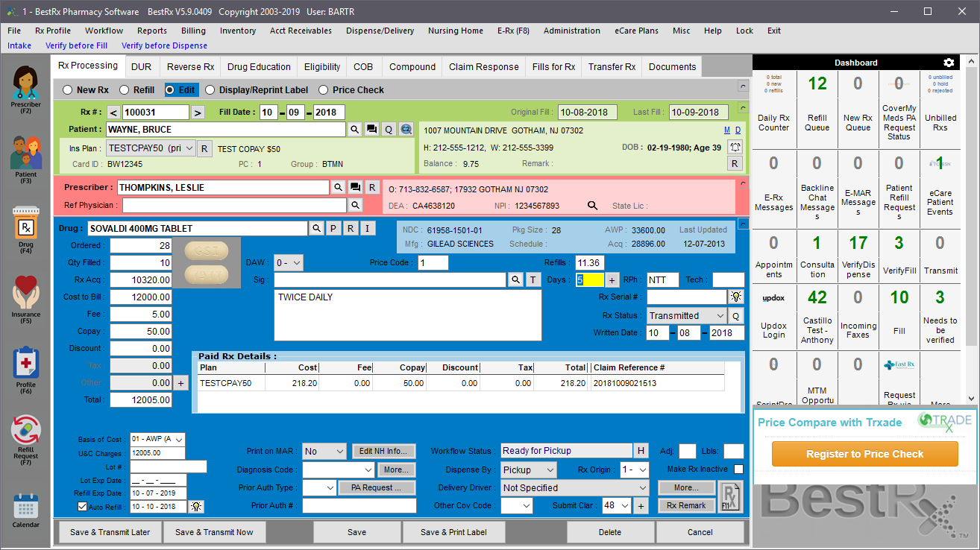Image resolution: width=980 pixels, height=550 pixels.
Task: Click the Register to Price Check button
Action: pos(864,453)
